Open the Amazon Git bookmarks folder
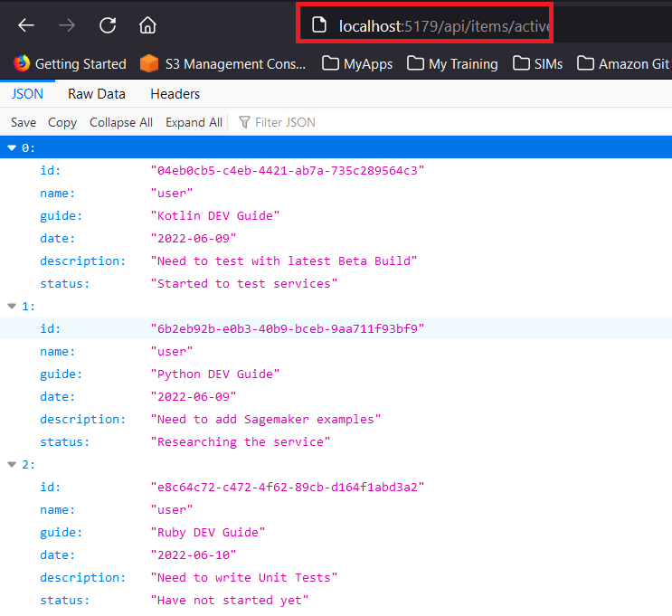The image size is (672, 616). pyautogui.click(x=623, y=63)
